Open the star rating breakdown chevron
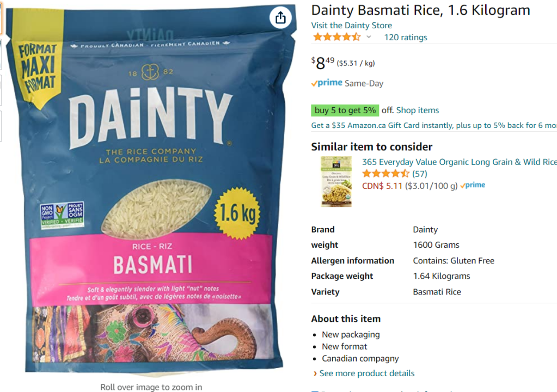Viewport: 557px width, 392px height. click(x=369, y=37)
